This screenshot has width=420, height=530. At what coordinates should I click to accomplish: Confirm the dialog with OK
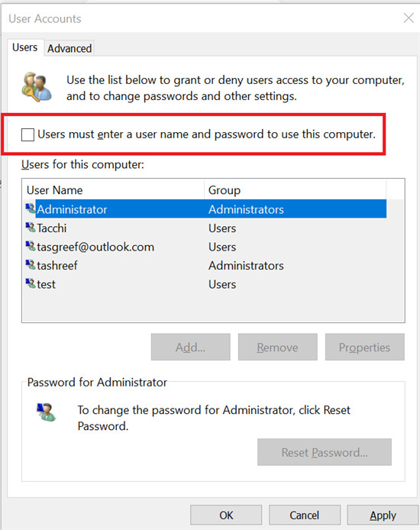(226, 515)
